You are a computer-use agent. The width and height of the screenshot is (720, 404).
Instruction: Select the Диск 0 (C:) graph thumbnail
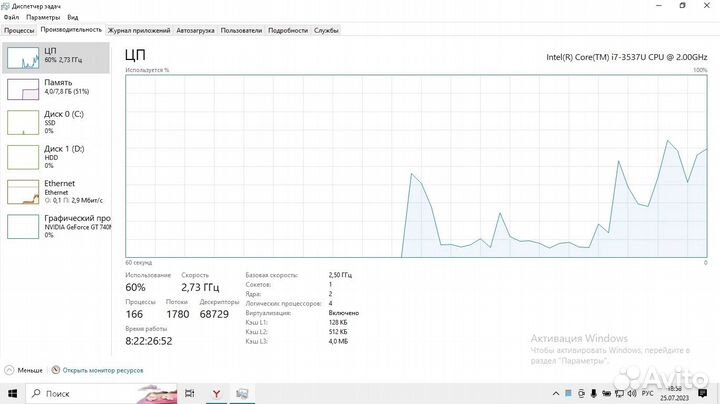(23, 123)
